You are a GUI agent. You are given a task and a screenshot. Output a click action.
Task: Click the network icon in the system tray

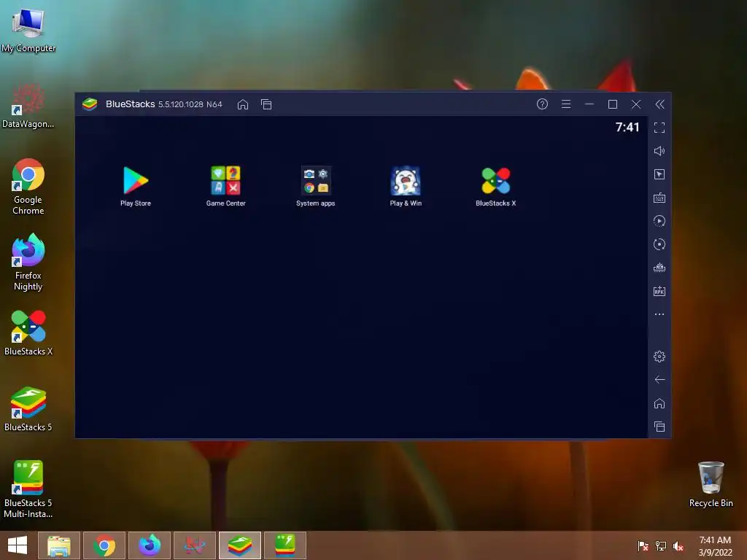point(661,545)
